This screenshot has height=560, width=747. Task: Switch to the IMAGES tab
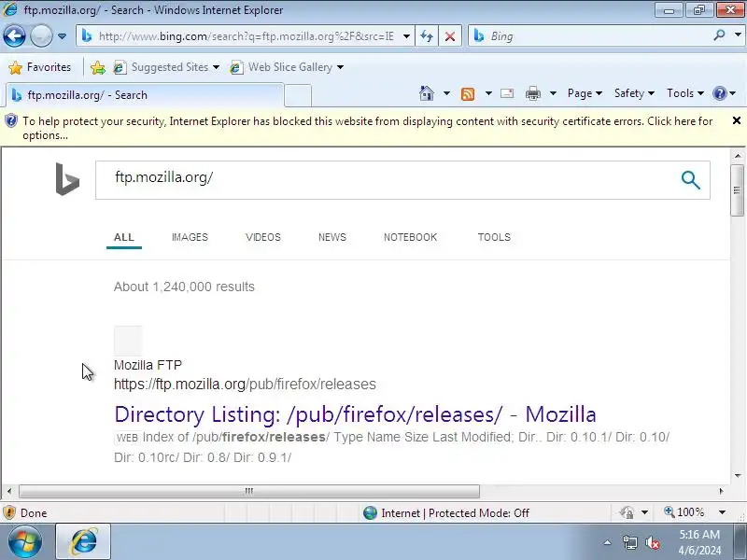[190, 237]
